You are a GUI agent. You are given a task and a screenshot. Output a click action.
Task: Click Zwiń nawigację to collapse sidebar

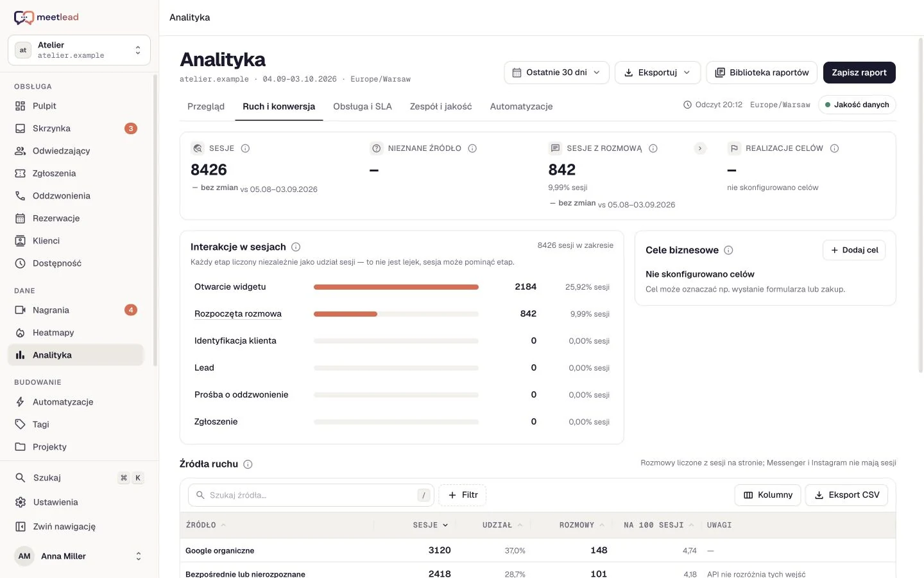click(64, 527)
